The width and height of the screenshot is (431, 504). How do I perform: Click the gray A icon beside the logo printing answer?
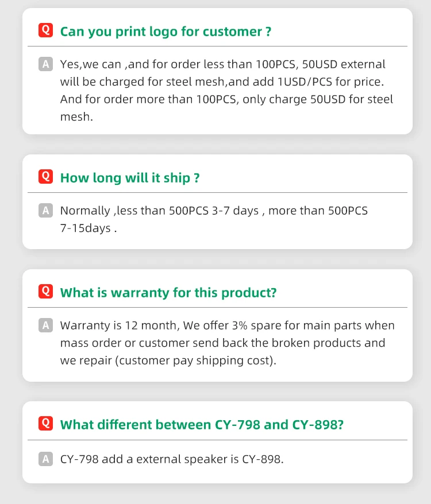pyautogui.click(x=45, y=64)
